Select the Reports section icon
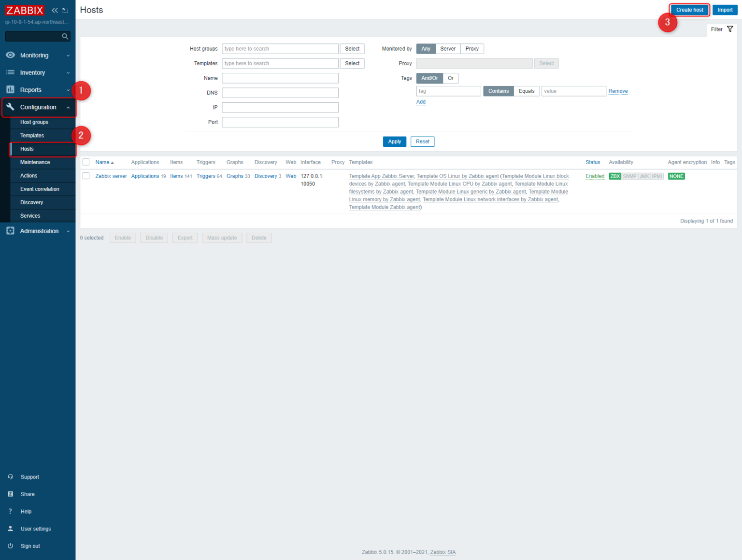Screen dimensions: 742x560 (x=10, y=89)
